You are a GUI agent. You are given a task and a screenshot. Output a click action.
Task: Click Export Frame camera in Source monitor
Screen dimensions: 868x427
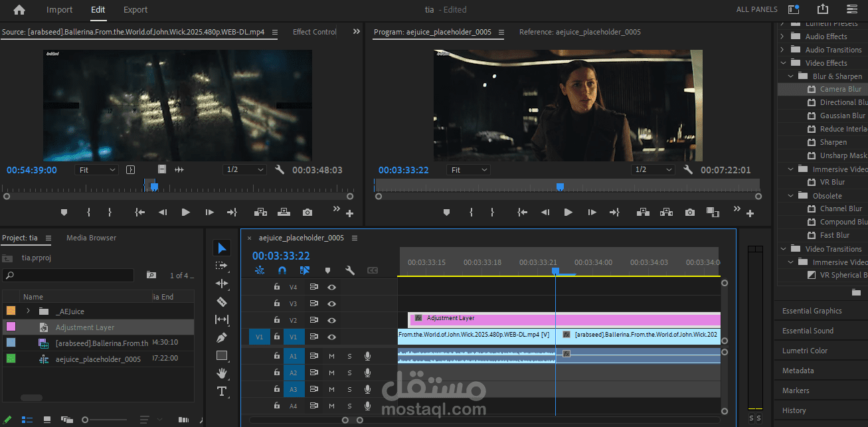307,213
